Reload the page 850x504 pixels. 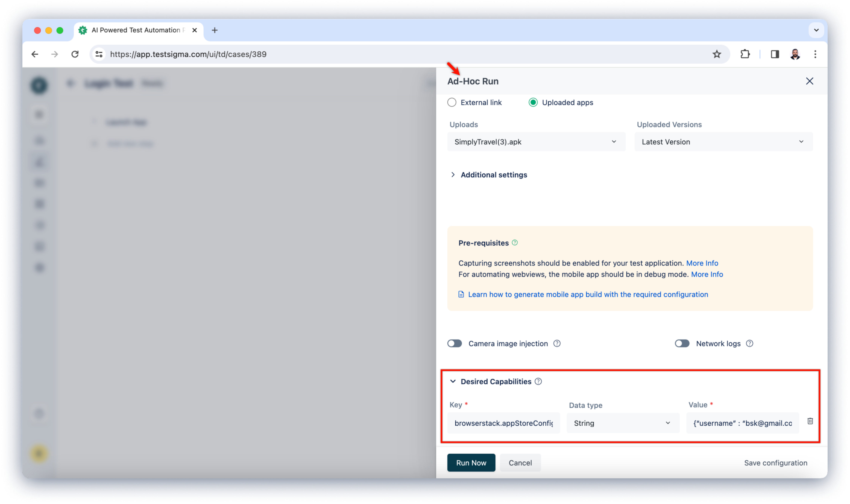tap(75, 54)
